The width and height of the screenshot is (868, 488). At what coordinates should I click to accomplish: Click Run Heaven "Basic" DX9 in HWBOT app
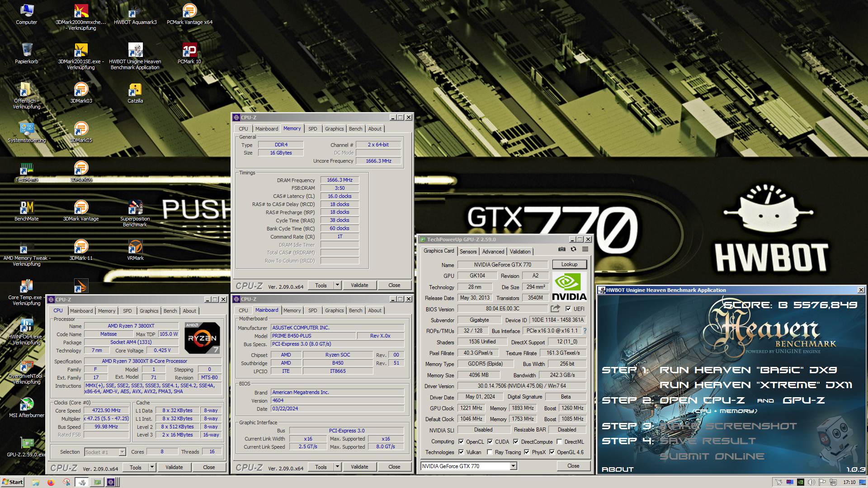point(748,370)
